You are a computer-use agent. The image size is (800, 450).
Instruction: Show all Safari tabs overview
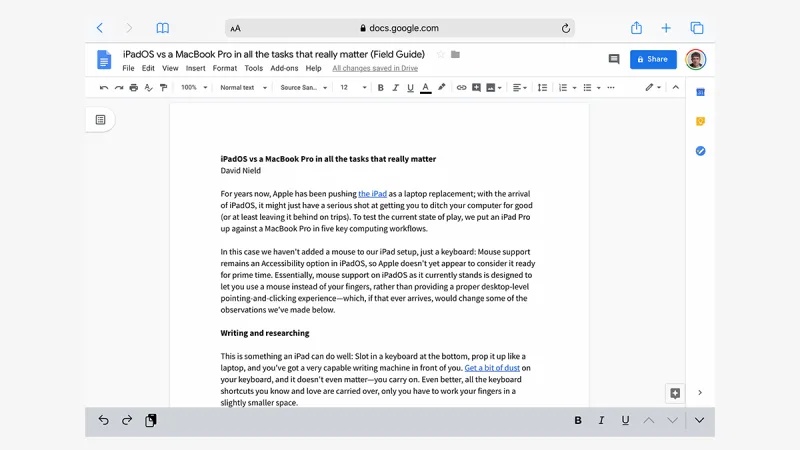(696, 28)
